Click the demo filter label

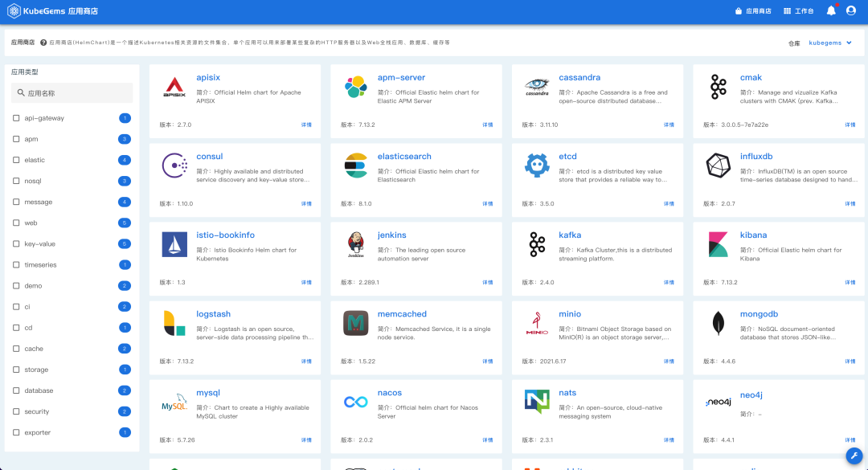coord(33,286)
